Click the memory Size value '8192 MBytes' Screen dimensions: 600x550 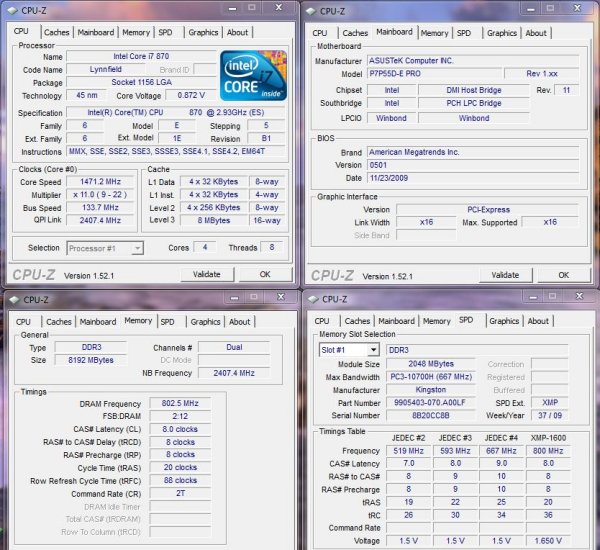91,360
